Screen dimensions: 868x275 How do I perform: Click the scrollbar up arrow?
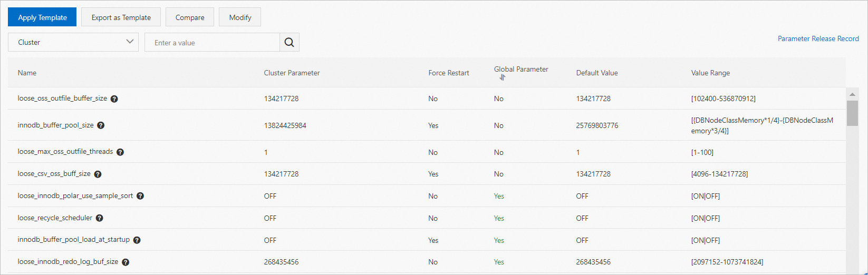coord(852,94)
